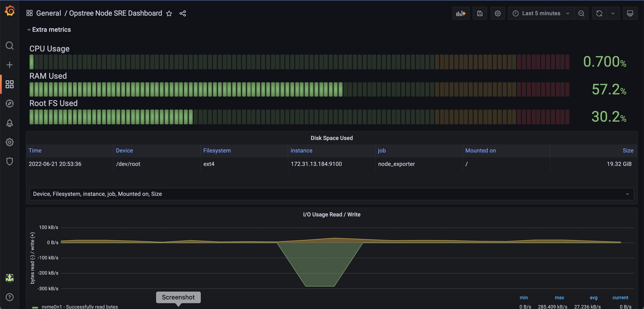This screenshot has height=309, width=644.
Task: Cycle view mode with monitor icon
Action: [630, 13]
